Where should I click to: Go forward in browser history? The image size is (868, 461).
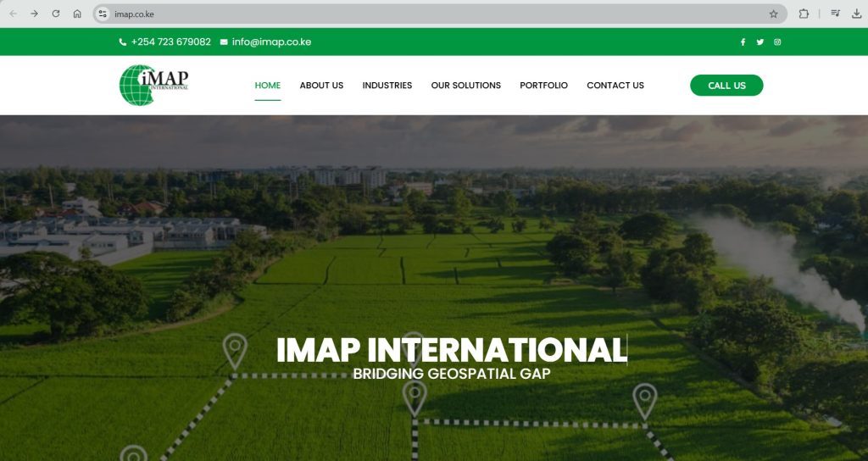34,14
